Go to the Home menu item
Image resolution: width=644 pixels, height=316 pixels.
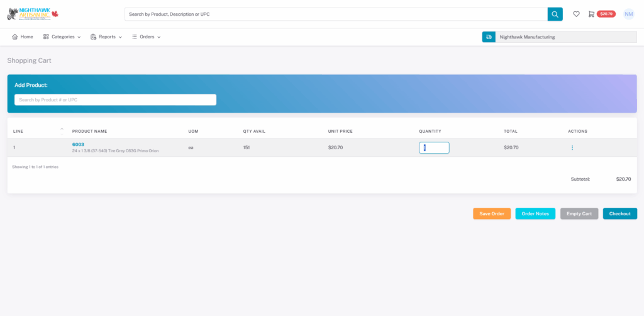coord(22,37)
